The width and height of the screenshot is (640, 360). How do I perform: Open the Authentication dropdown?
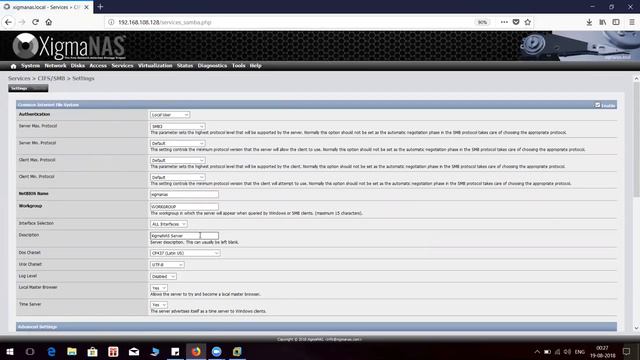click(170, 115)
